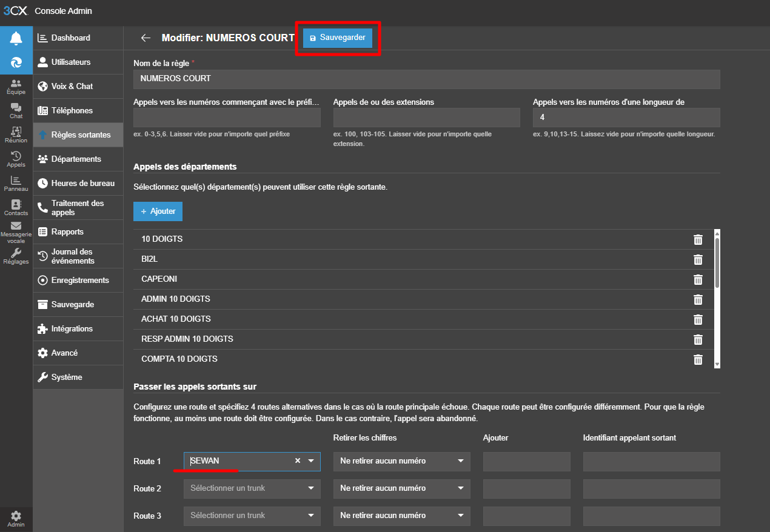Select the CAPEONI department row text
The image size is (770, 532).
159,279
